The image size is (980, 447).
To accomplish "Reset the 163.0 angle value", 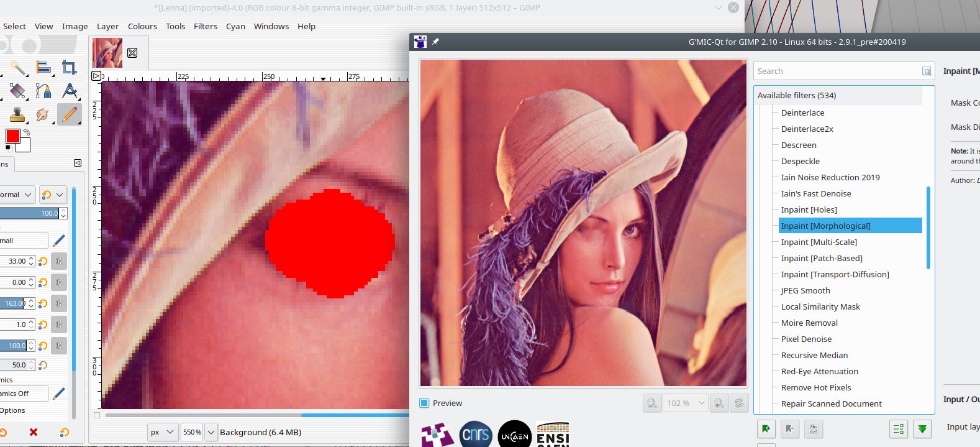I will pos(43,303).
